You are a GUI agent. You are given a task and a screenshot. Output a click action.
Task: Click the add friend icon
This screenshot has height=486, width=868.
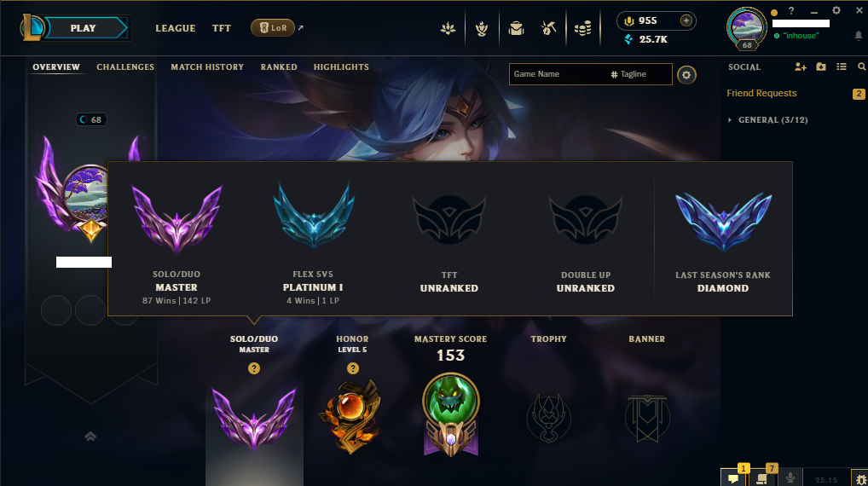click(801, 67)
